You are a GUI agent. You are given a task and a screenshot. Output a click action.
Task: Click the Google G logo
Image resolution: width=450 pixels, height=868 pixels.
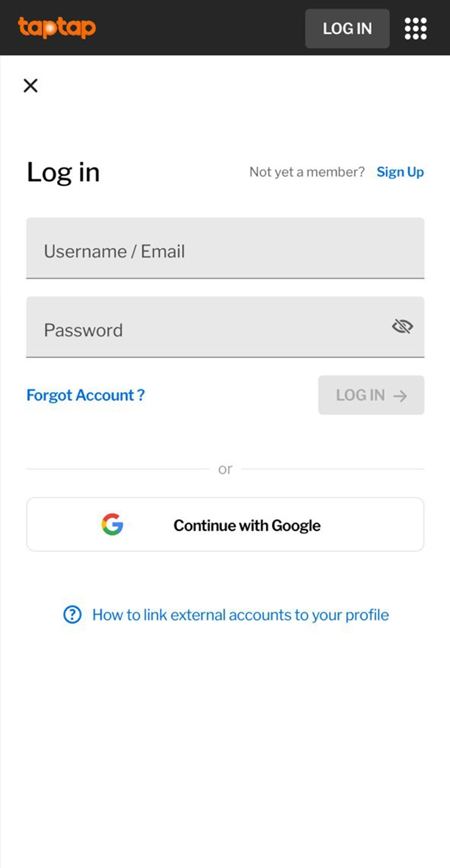(113, 525)
